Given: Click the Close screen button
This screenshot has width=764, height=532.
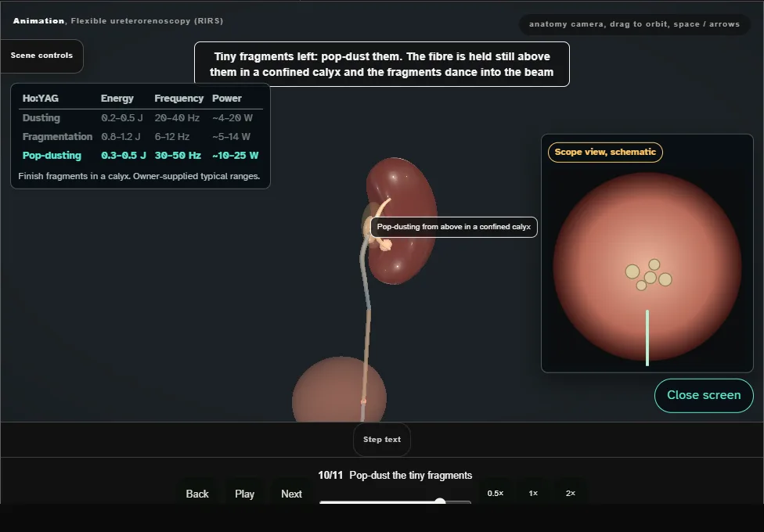Looking at the screenshot, I should tap(704, 395).
